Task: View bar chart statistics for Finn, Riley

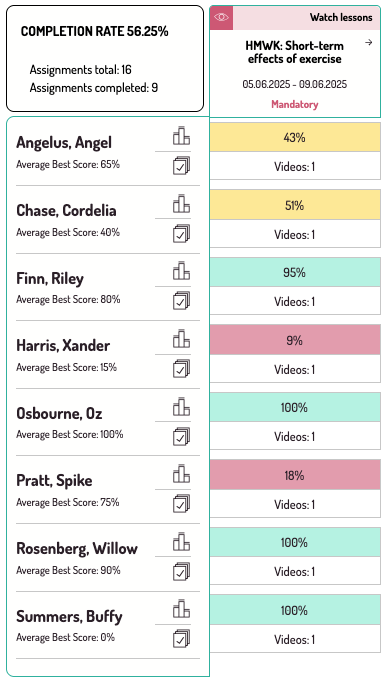Action: (x=181, y=271)
